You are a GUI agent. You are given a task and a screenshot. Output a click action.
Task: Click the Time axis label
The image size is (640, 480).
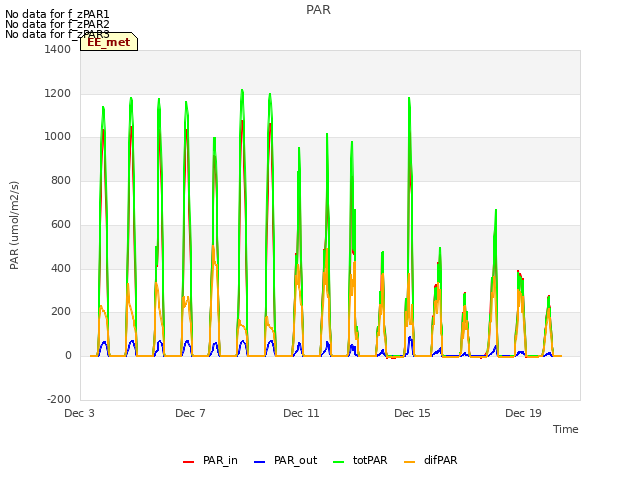pos(566,429)
